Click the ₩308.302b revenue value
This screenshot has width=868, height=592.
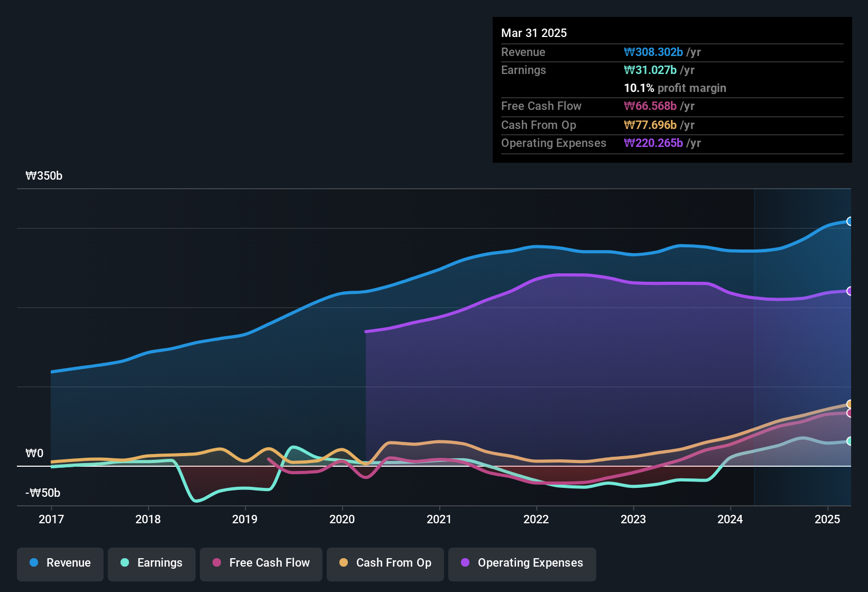[653, 52]
